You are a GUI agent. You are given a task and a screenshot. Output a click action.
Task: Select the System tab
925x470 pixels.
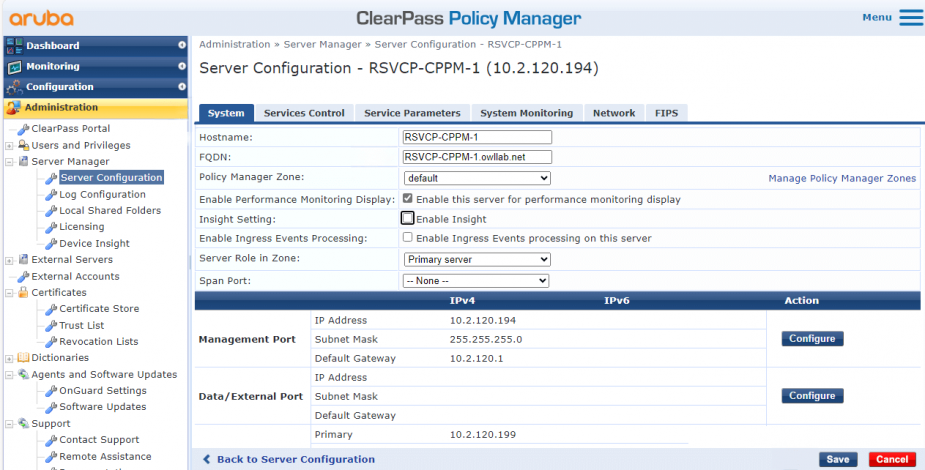click(227, 113)
